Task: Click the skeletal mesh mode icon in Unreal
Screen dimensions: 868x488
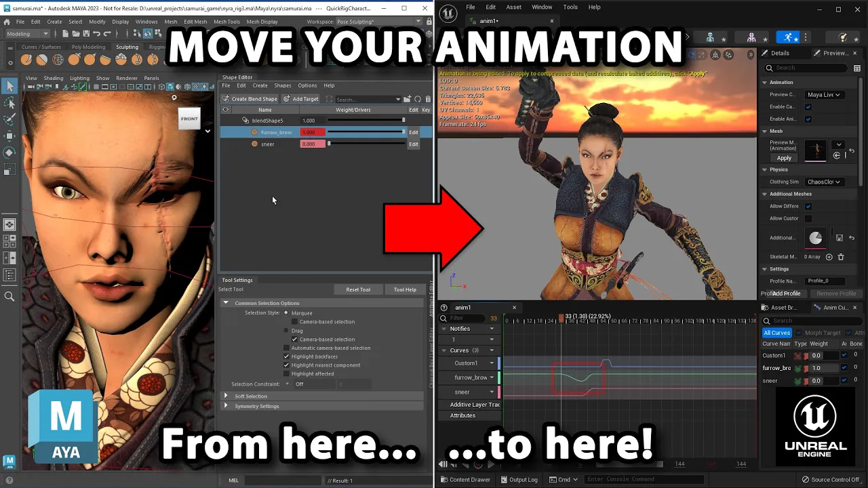Action: point(751,38)
